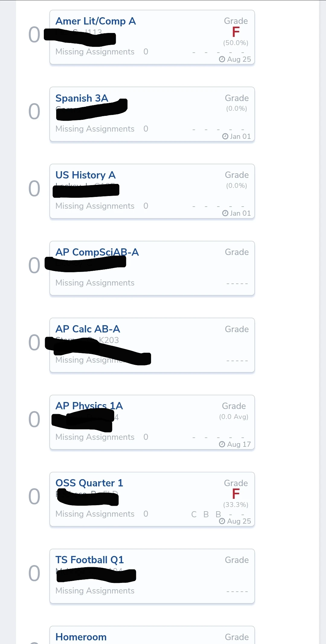Image resolution: width=326 pixels, height=644 pixels.
Task: Click the C progress grade in OSS Quarter 1
Action: point(194,514)
